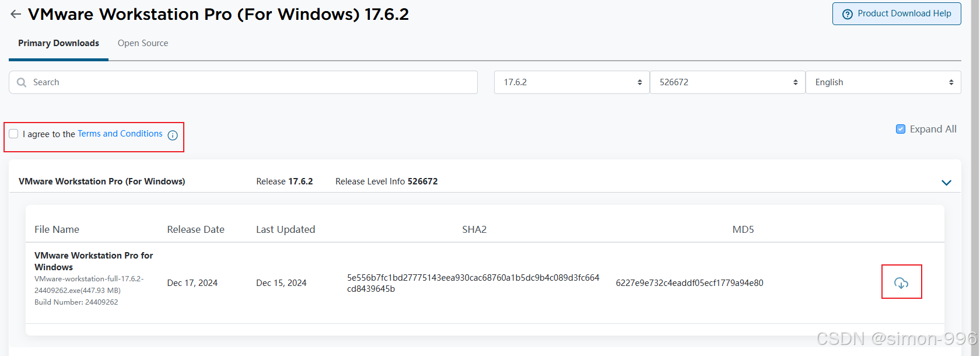980x356 pixels.
Task: Click the Release Date column header
Action: [x=195, y=229]
